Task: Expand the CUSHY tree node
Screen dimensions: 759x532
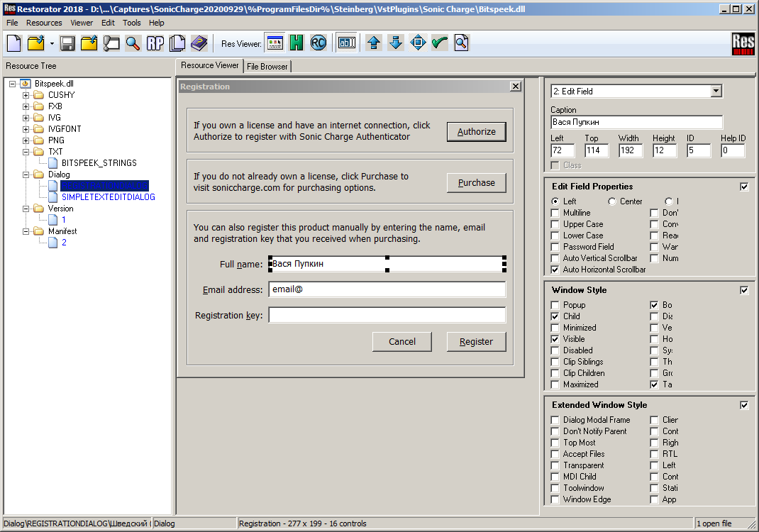Action: [x=26, y=95]
